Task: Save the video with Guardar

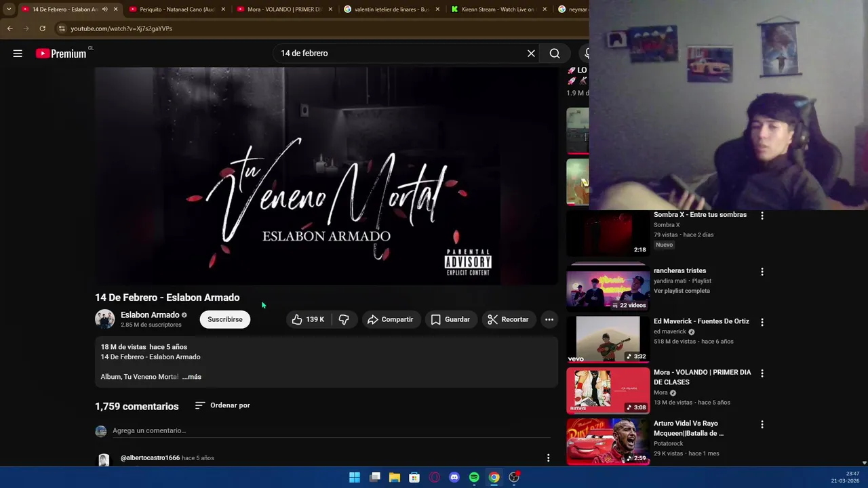Action: click(x=450, y=319)
